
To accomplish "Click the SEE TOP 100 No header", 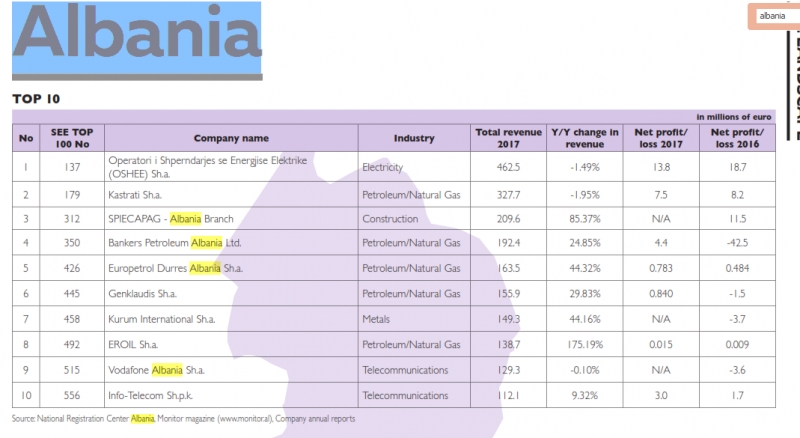I will (72, 138).
